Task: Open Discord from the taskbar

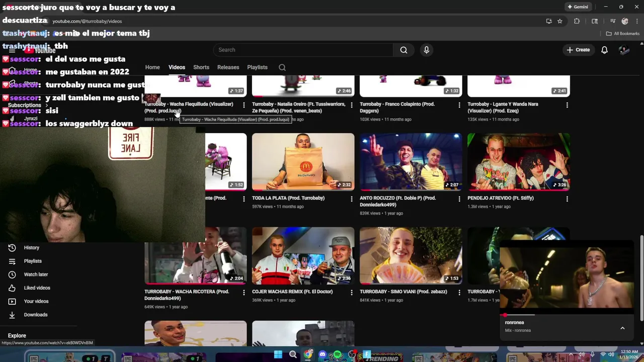Action: coord(323,354)
